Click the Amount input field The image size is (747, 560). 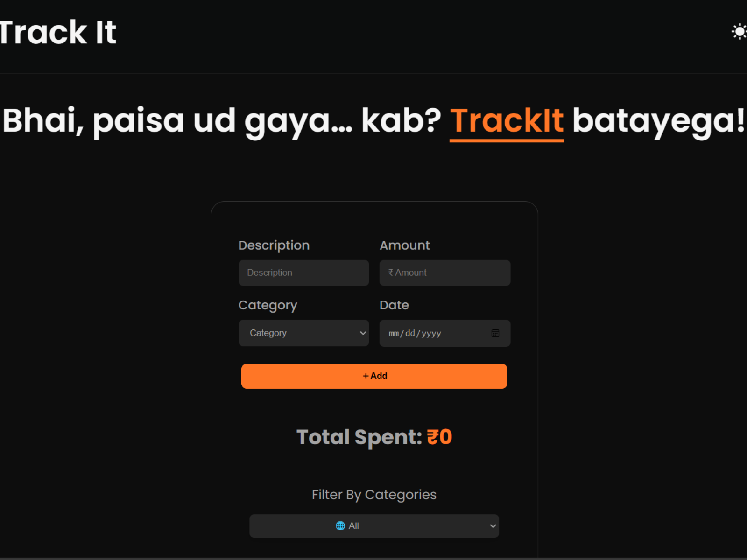444,273
